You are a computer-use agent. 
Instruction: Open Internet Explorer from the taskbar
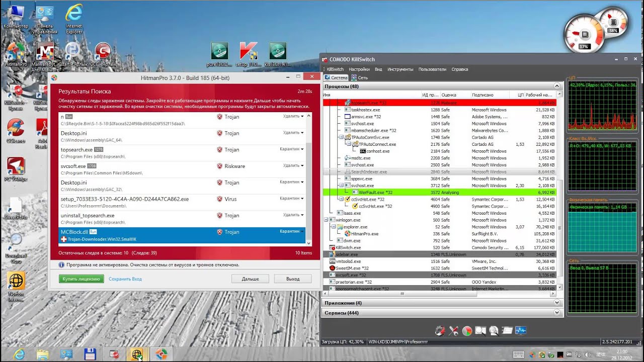click(19, 354)
